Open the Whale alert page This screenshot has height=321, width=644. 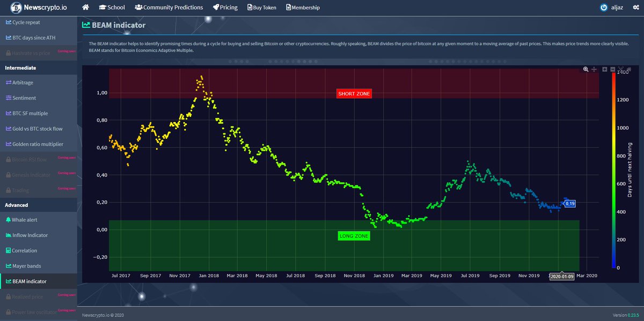tap(39, 220)
